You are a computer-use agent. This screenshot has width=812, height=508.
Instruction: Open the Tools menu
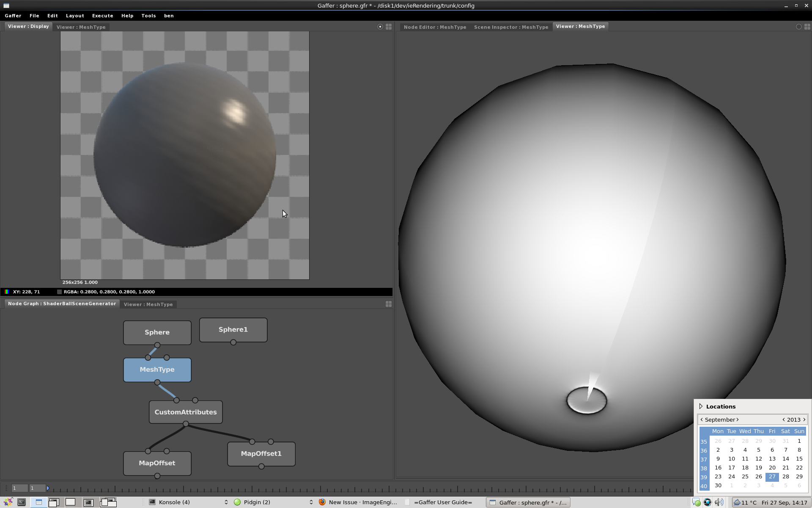[148, 16]
